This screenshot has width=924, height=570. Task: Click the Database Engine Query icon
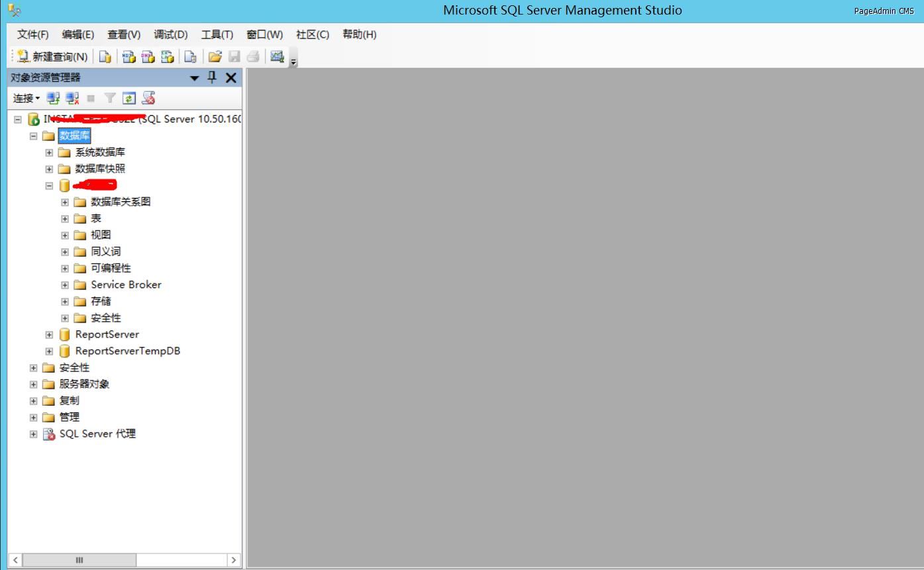[105, 57]
